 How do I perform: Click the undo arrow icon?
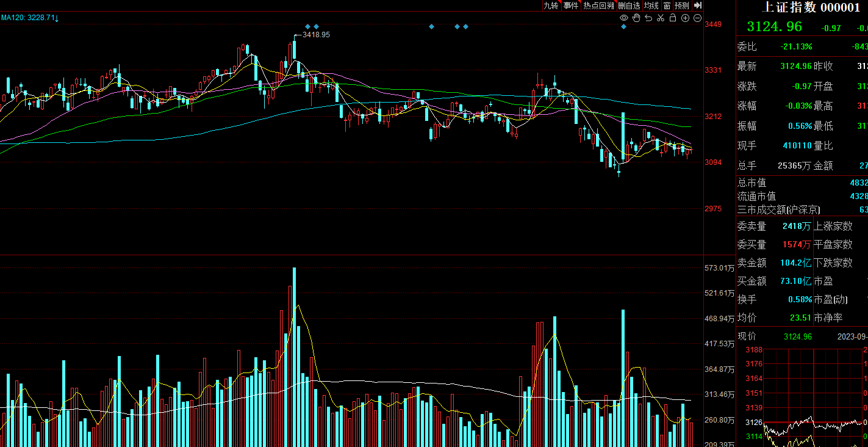(x=648, y=18)
